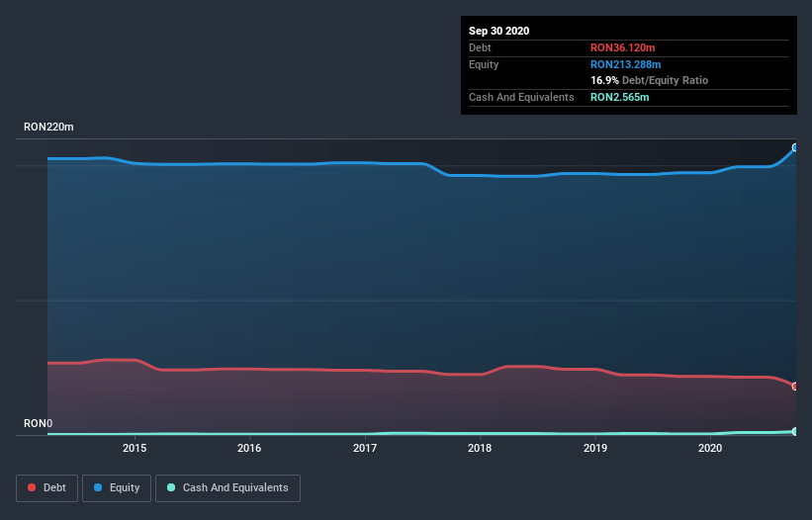Viewport: 812px width, 520px height.
Task: Click the RON36.120m debt value
Action: tap(622, 47)
